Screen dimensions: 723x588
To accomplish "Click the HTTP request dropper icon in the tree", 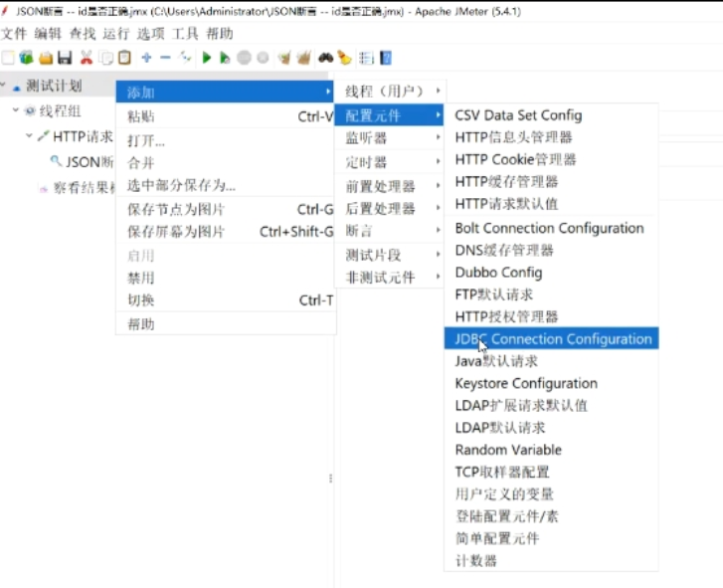I will 44,136.
